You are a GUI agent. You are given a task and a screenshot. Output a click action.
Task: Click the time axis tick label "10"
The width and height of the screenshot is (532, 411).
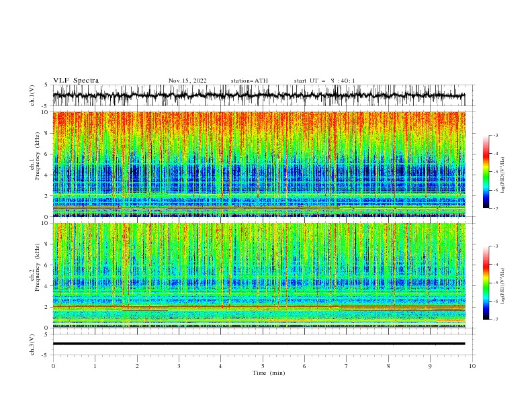coord(472,366)
